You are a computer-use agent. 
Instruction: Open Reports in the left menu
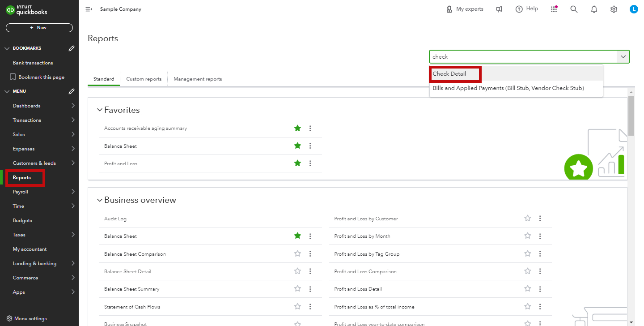[22, 178]
